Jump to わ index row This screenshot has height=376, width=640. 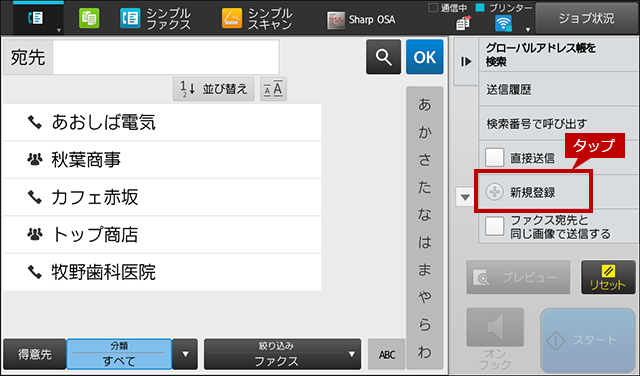click(424, 352)
